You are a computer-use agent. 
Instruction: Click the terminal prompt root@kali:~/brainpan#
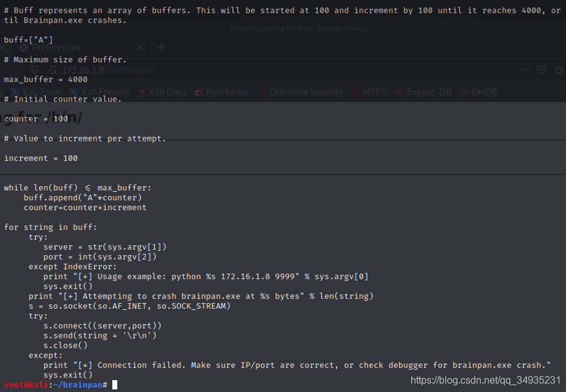click(55, 385)
